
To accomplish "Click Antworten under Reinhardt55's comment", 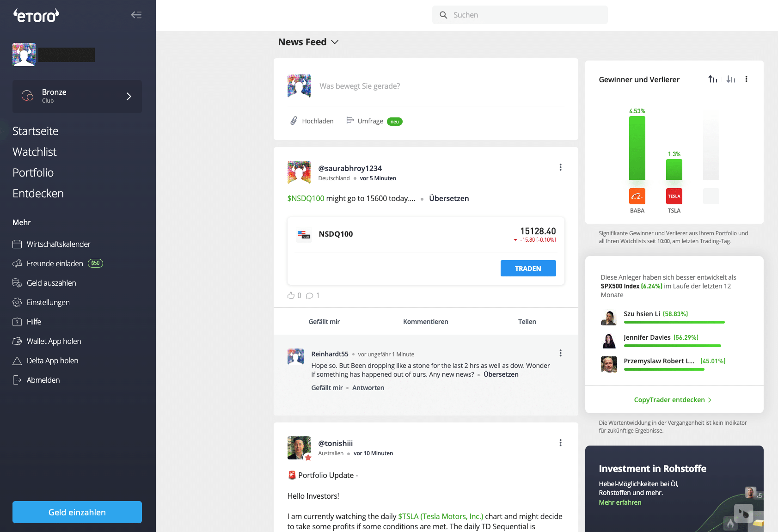I will [368, 388].
